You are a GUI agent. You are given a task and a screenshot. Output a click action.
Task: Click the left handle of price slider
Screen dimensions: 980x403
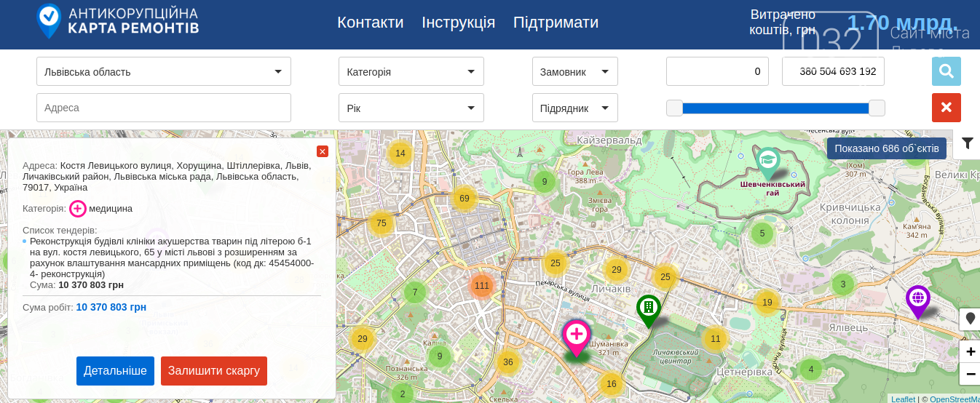click(675, 108)
